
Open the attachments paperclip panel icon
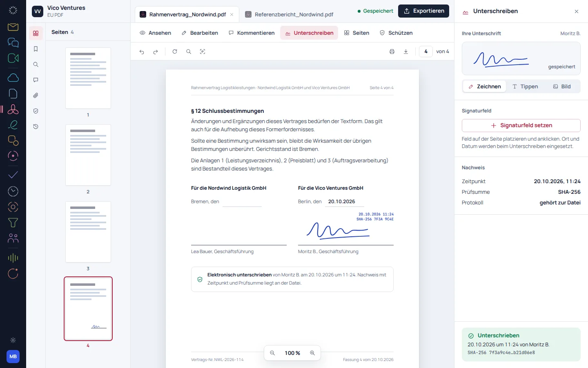(x=36, y=95)
